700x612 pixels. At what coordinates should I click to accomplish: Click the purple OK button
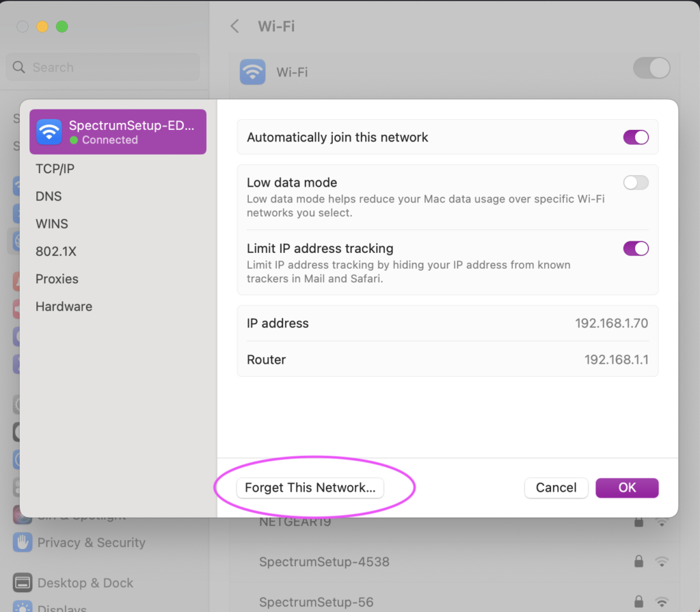tap(627, 488)
